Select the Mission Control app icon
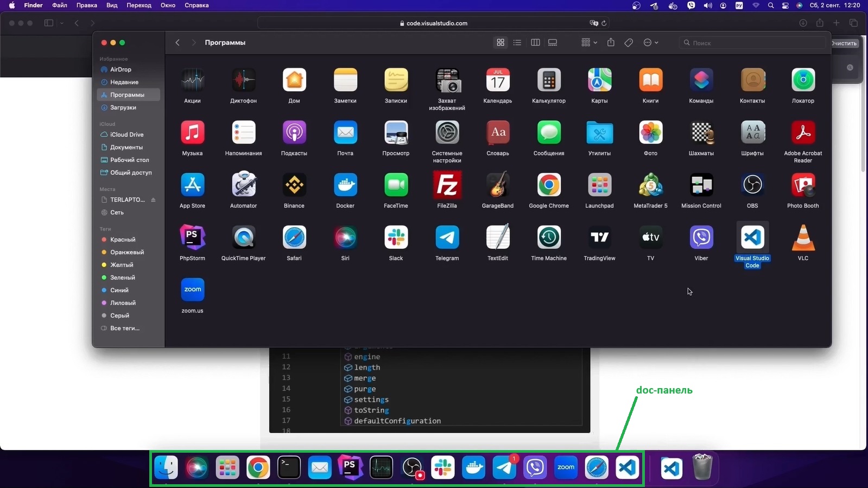Screen dimensions: 868x488 pos(701,185)
